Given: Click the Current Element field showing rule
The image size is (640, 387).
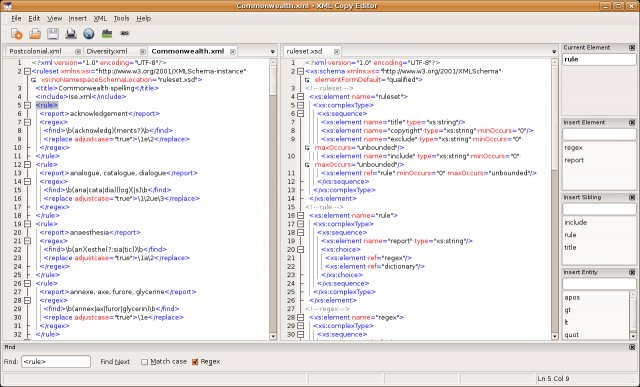Looking at the screenshot, I should 599,60.
